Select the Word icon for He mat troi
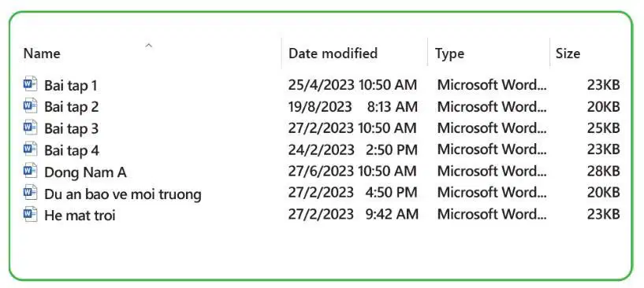Viewport: 644px width, 288px height. (31, 215)
